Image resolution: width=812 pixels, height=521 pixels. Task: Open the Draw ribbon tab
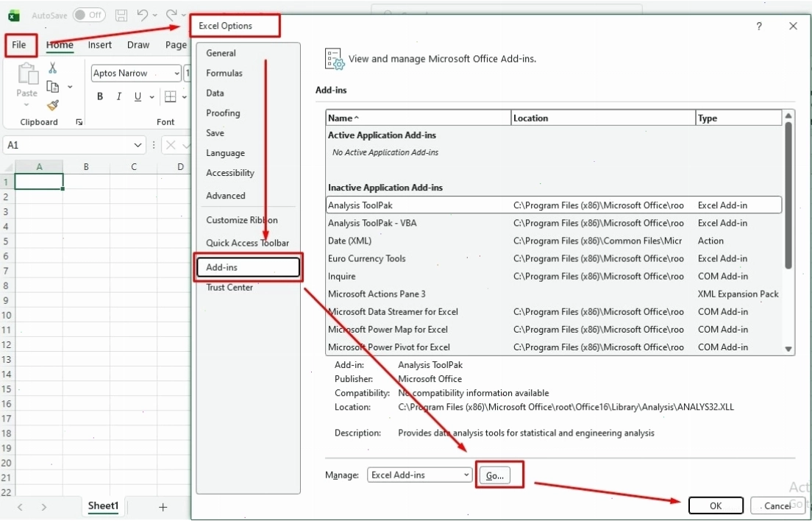point(138,45)
